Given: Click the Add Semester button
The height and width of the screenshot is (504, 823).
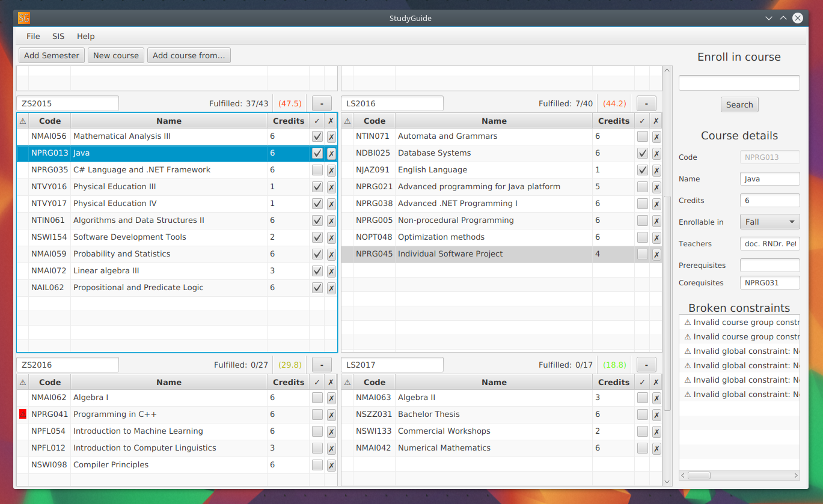Looking at the screenshot, I should click(52, 55).
